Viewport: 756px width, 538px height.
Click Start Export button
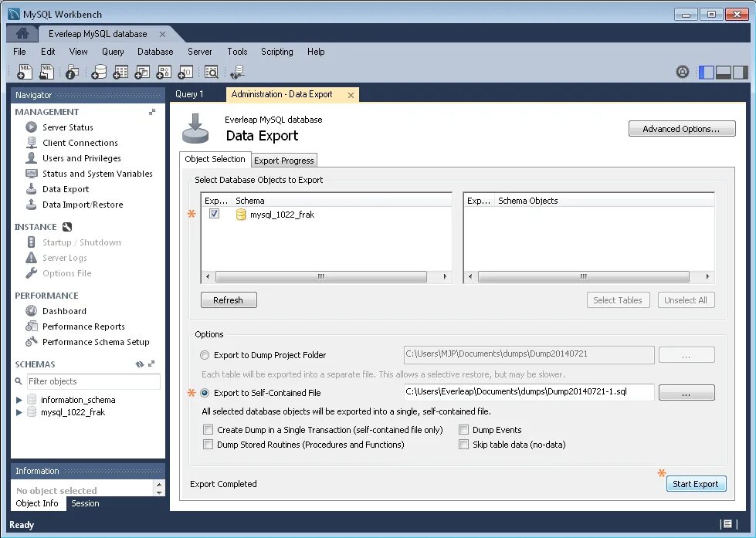tap(696, 484)
